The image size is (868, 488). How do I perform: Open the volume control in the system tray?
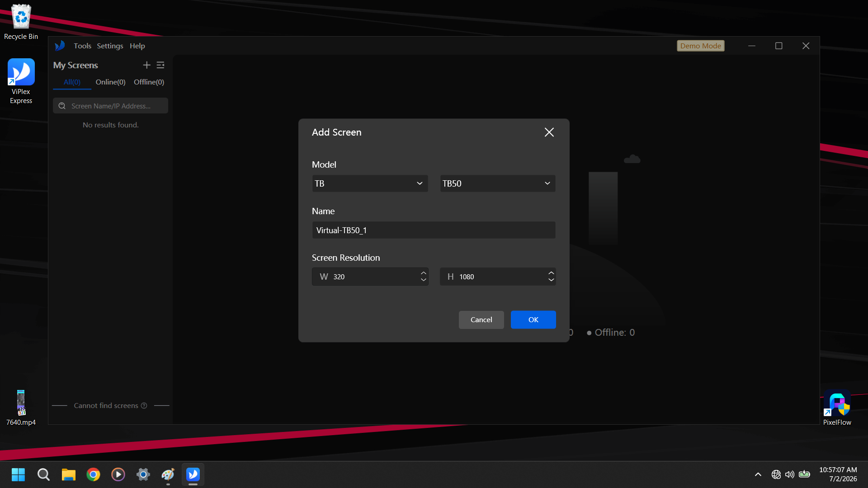pyautogui.click(x=790, y=474)
